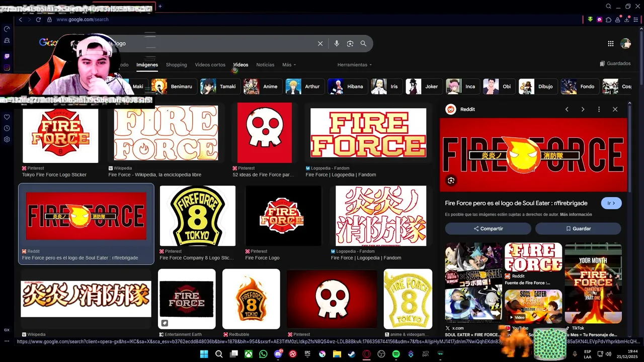Image resolution: width=644 pixels, height=362 pixels.
Task: Switch to the Videos cortos tab
Action: point(210,65)
